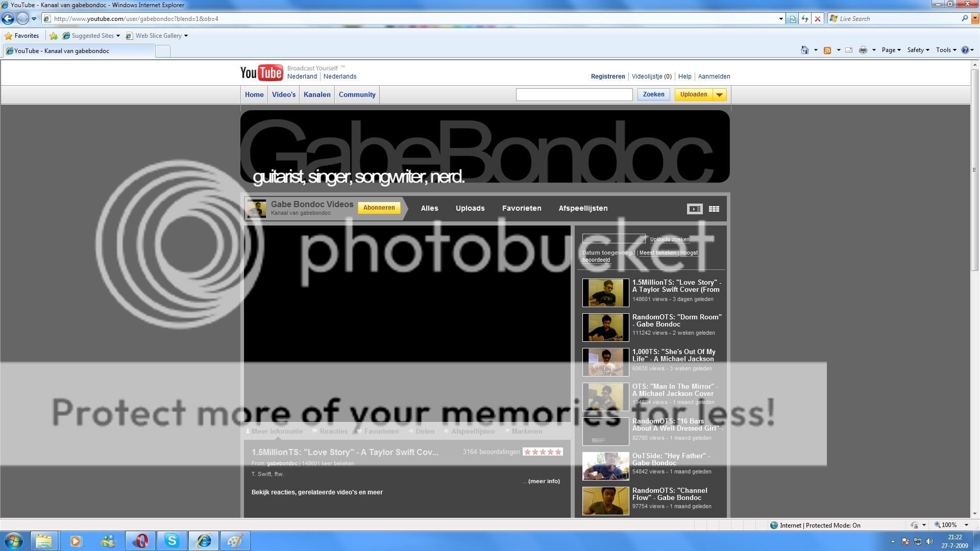
Task: Open the Hey Father video thumbnail
Action: [605, 466]
